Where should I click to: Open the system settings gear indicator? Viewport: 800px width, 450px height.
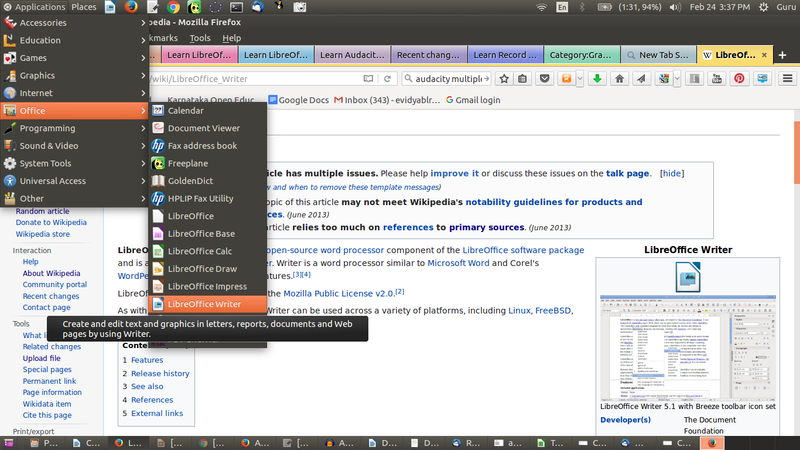[763, 7]
